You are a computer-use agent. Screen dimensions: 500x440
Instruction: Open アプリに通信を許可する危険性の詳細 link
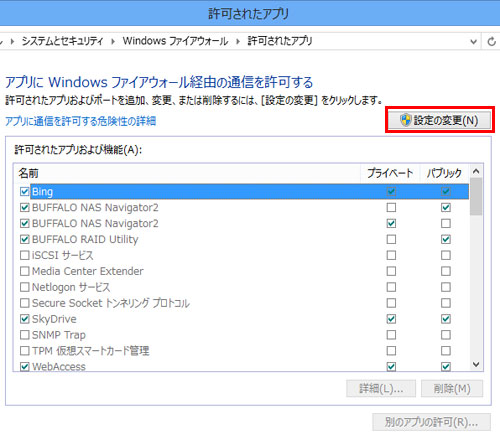tap(80, 121)
